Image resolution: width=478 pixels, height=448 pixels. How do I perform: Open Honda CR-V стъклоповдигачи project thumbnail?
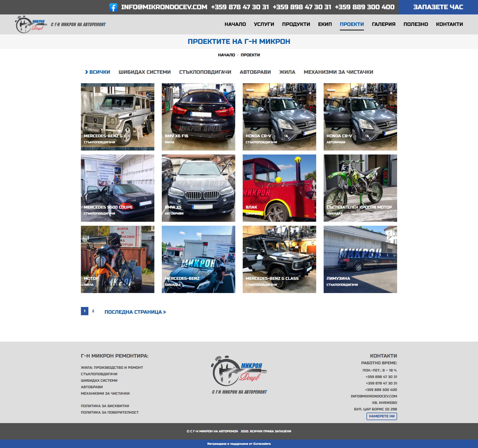click(x=279, y=117)
